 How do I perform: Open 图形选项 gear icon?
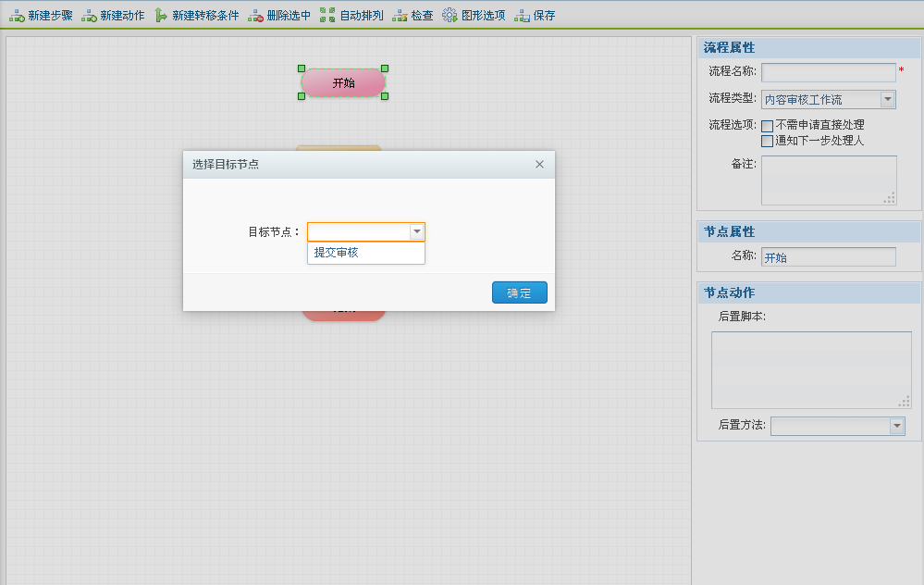coord(450,16)
